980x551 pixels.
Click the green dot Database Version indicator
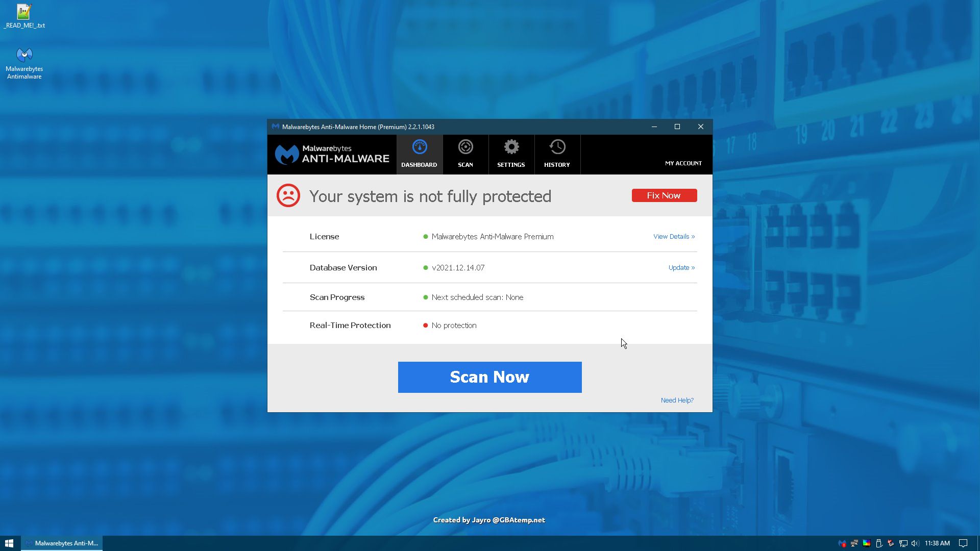pyautogui.click(x=425, y=267)
